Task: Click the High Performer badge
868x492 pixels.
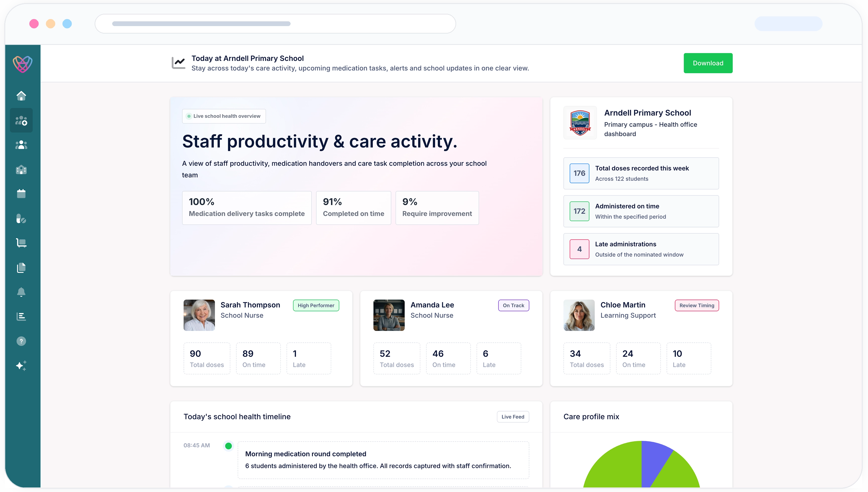Action: click(316, 305)
